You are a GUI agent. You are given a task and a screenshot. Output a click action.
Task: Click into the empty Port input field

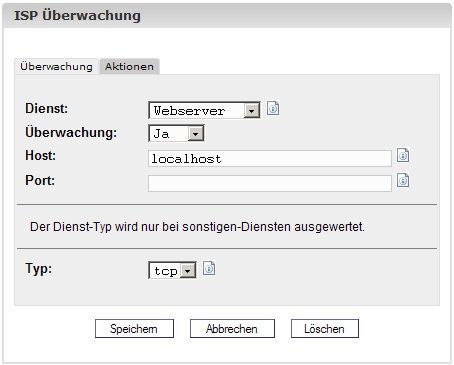(270, 184)
